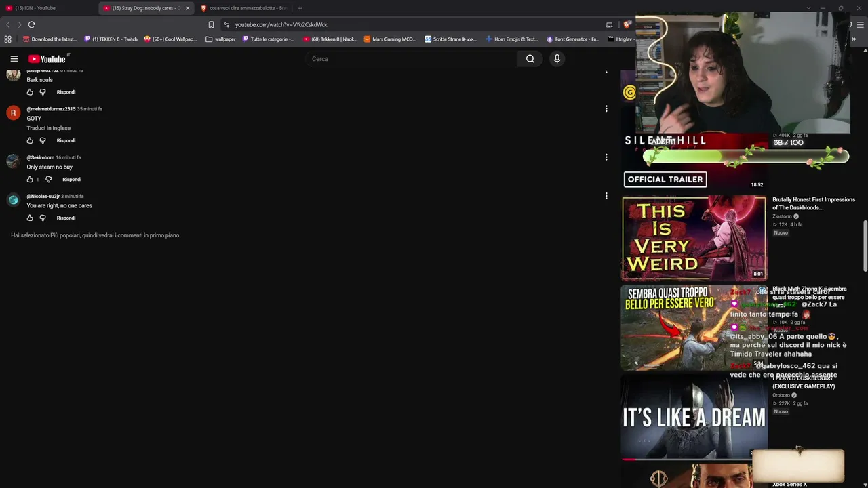
Task: Click Rispondi under Sekirobom's comment
Action: (x=71, y=180)
